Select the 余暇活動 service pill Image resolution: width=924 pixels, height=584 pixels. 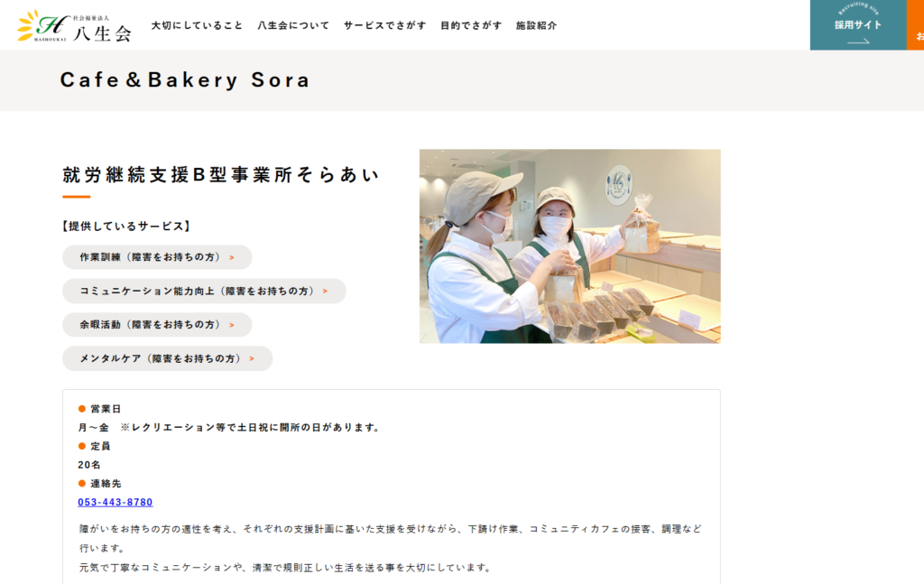(x=156, y=325)
